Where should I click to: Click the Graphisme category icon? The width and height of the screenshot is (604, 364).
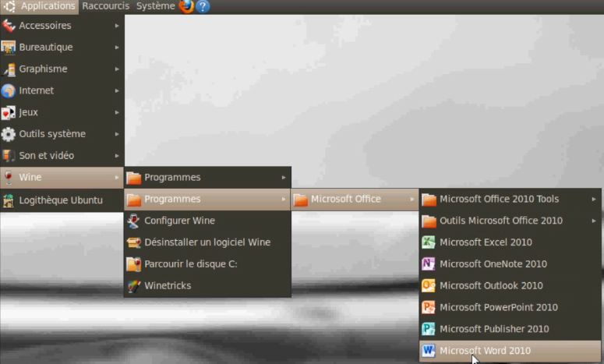[x=8, y=69]
